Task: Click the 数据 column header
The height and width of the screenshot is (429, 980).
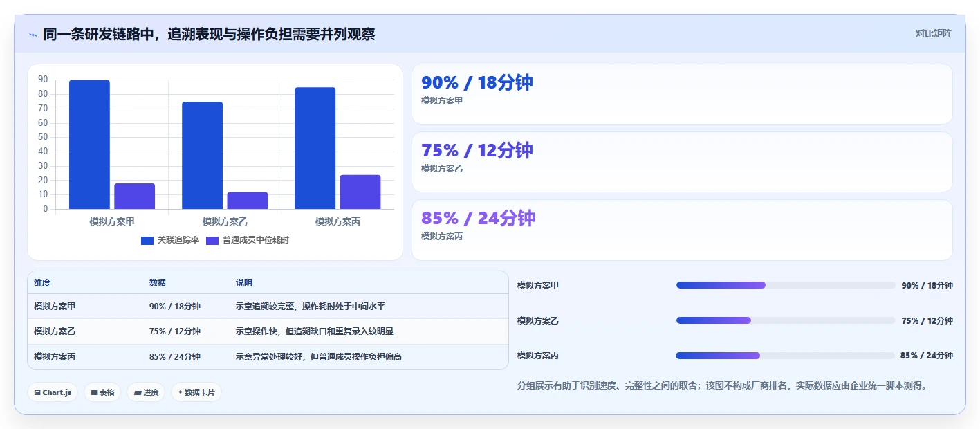Action: [158, 283]
